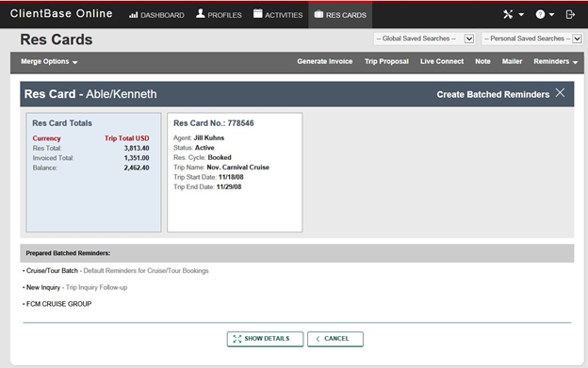Click Live Connect in the toolbar
Viewport: 588px width, 368px height.
pyautogui.click(x=442, y=61)
